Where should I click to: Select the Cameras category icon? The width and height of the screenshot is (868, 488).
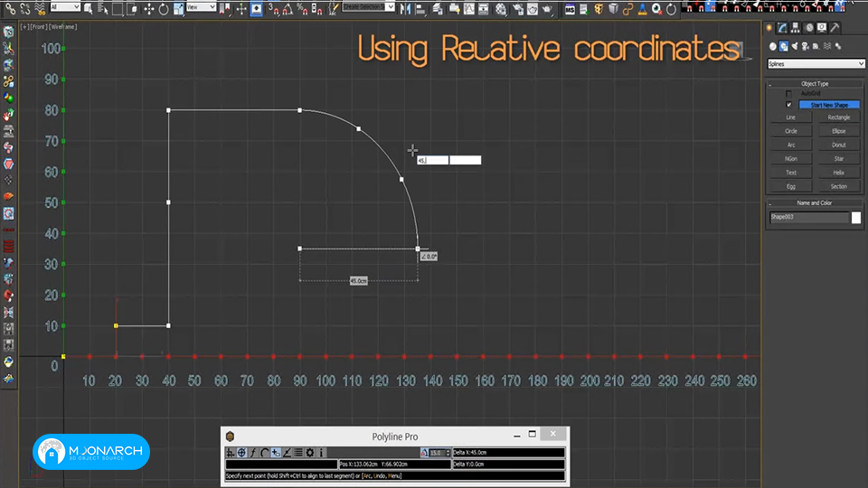[806, 46]
